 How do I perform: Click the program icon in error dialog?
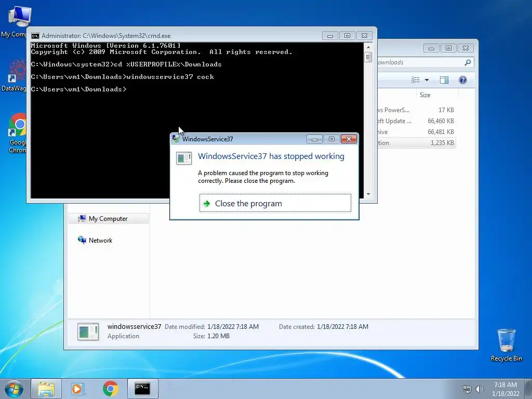tap(184, 158)
